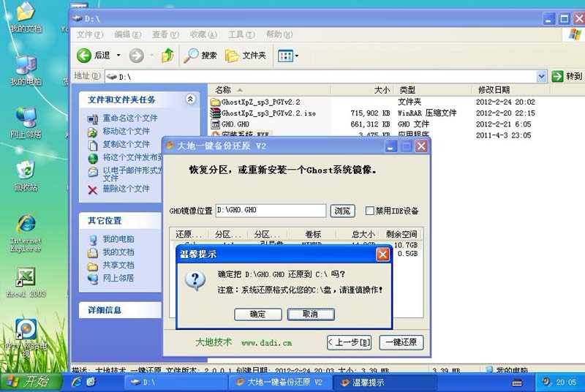Image resolution: width=585 pixels, height=392 pixels.
Task: Click 重命名这个文件 task link
Action: pyautogui.click(x=130, y=118)
